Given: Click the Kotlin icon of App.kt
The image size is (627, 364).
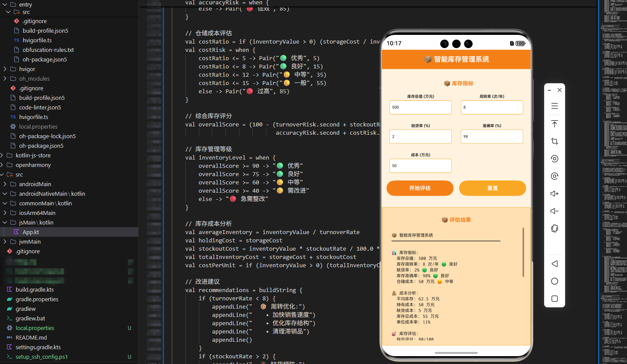Looking at the screenshot, I should pos(17,232).
